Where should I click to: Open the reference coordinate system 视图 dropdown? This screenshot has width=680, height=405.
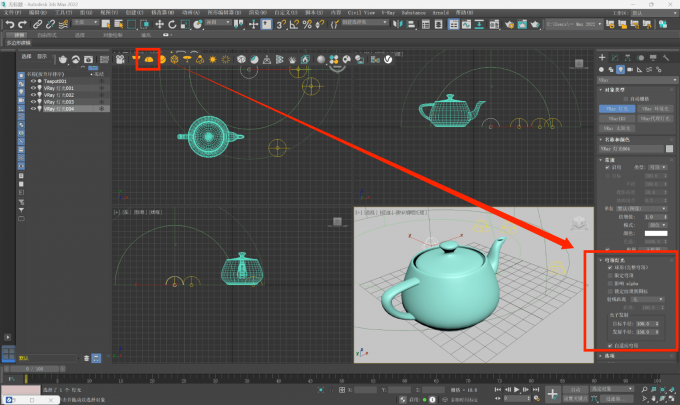click(x=218, y=22)
